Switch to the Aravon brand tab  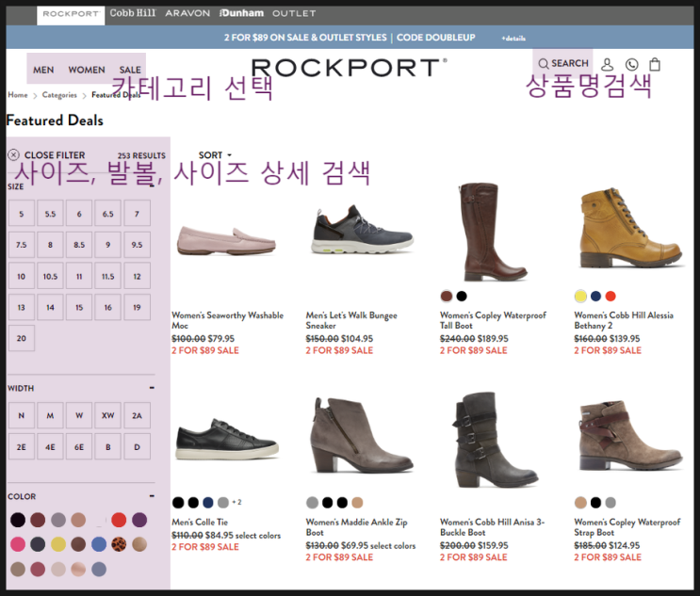pyautogui.click(x=187, y=13)
